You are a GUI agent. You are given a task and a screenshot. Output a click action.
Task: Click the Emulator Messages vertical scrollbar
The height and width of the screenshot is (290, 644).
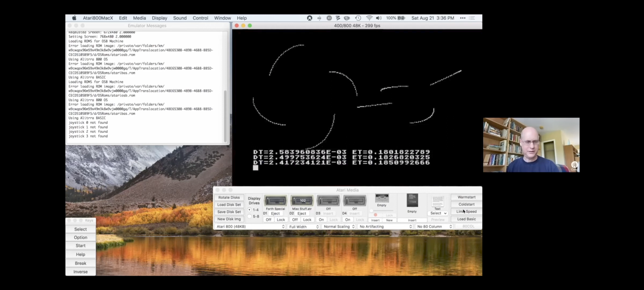point(225,116)
